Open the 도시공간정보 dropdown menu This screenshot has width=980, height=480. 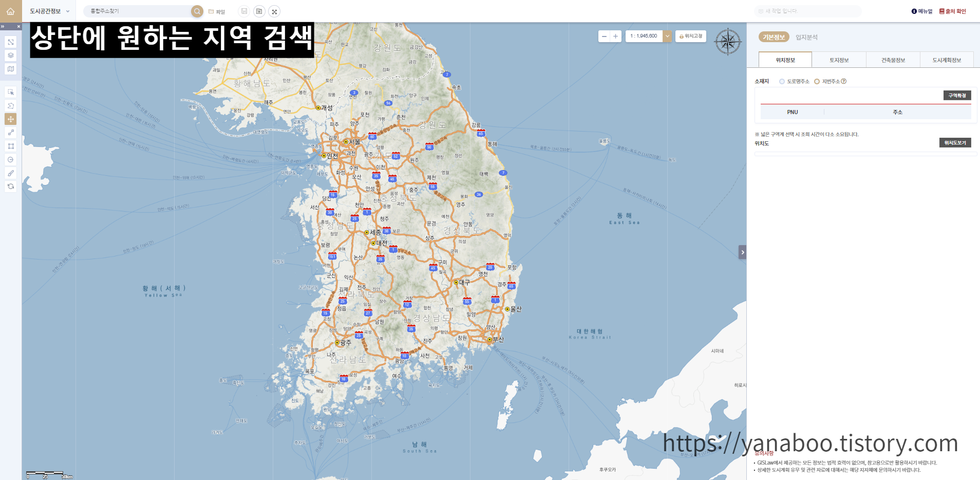(x=50, y=11)
